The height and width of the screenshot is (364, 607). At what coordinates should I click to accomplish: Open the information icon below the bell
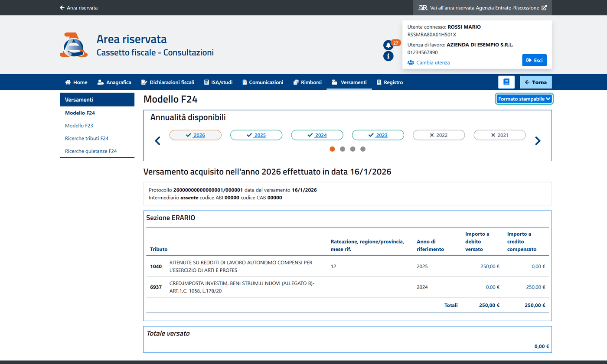click(388, 56)
